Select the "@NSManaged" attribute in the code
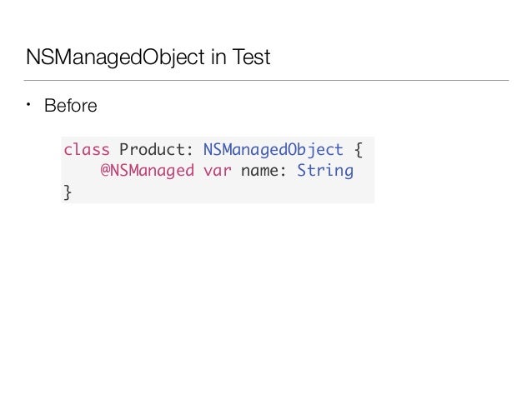Viewport: 532px width, 399px height. point(148,171)
